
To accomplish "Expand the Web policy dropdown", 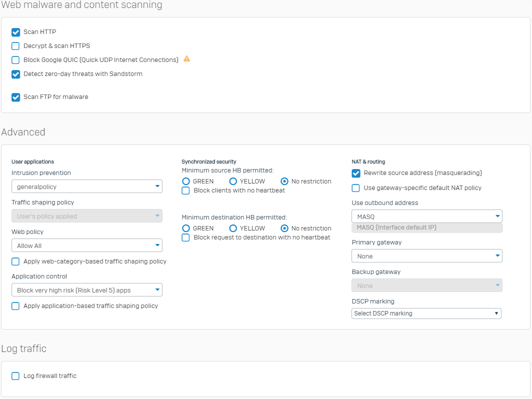I will (x=86, y=245).
